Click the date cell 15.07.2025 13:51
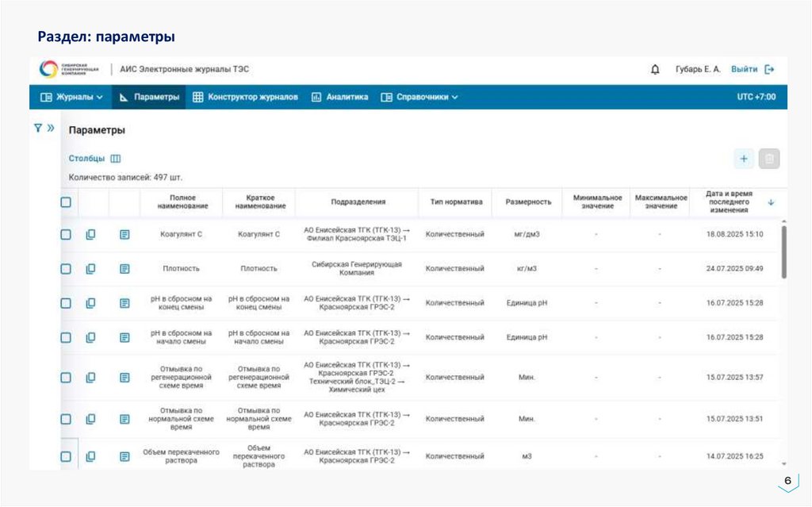The width and height of the screenshot is (812, 507). click(734, 419)
